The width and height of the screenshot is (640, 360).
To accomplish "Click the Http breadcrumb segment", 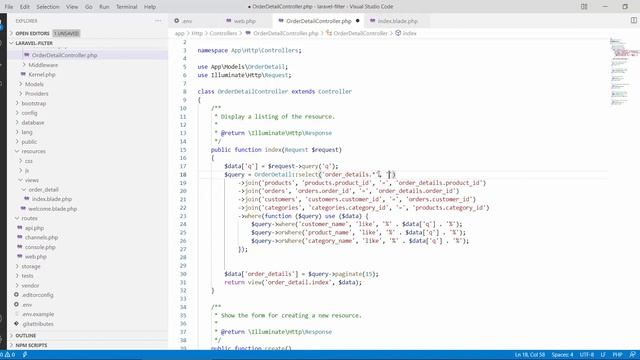I will click(197, 33).
